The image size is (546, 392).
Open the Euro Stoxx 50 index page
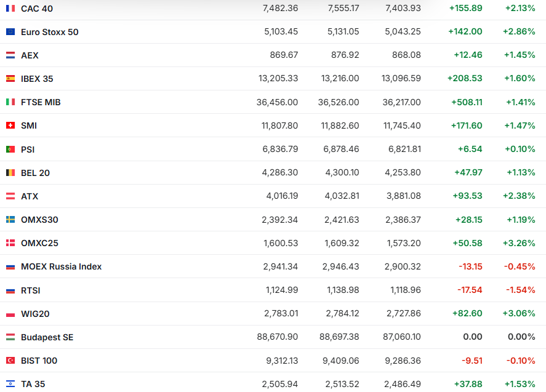49,32
